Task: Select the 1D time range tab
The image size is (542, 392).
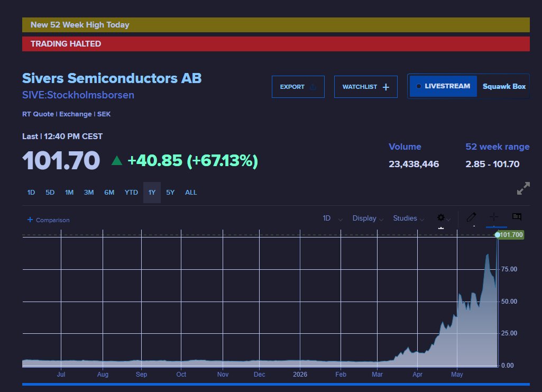Action: [x=31, y=193]
